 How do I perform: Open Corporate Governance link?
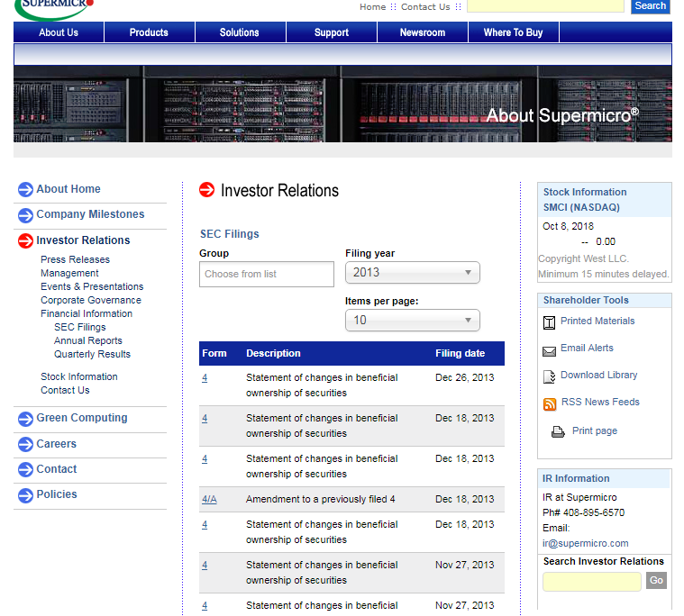pyautogui.click(x=91, y=300)
